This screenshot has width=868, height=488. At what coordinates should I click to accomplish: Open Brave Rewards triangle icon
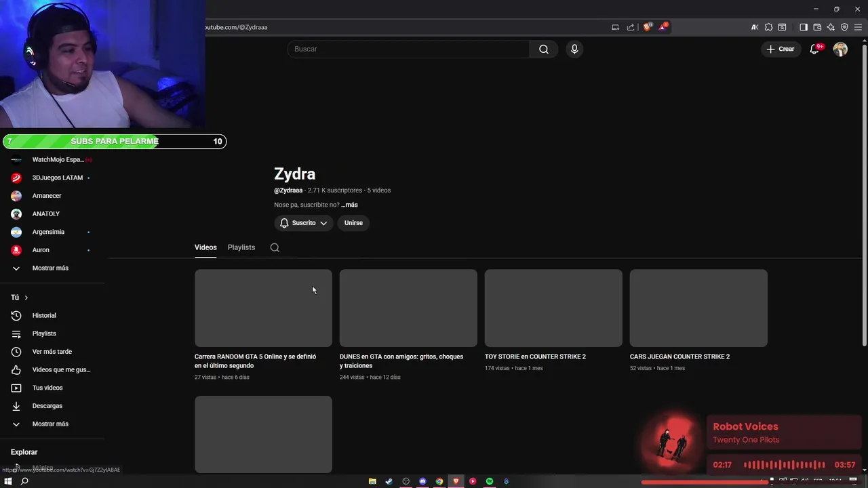(663, 27)
